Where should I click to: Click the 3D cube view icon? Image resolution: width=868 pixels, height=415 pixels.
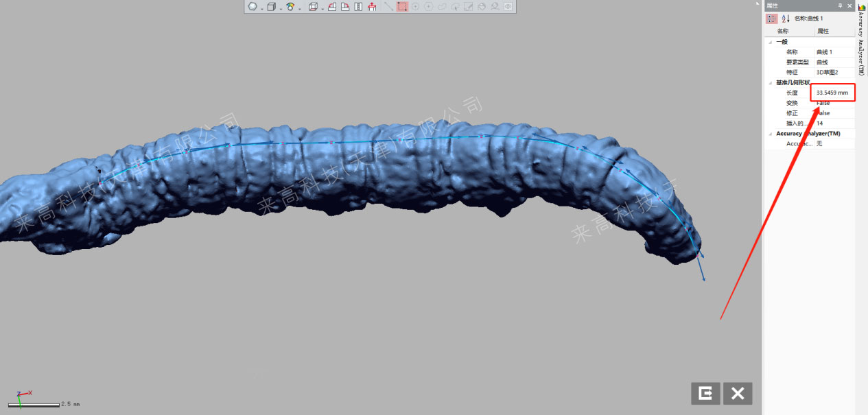click(x=271, y=7)
